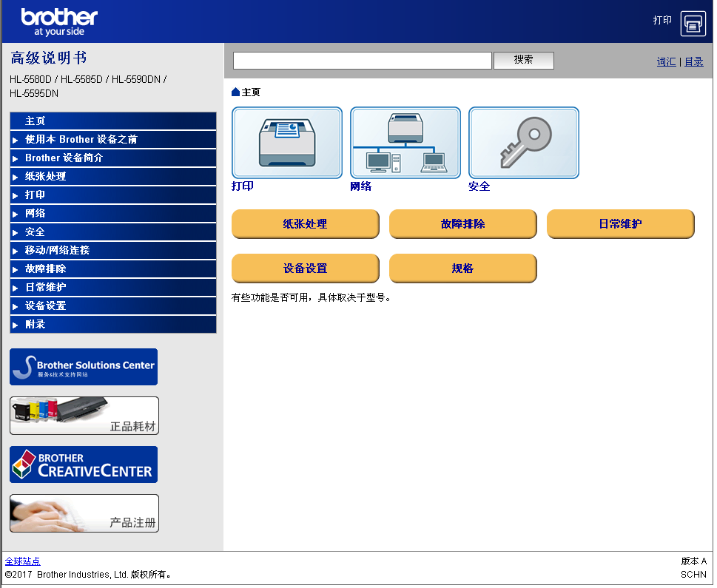The width and height of the screenshot is (717, 588).
Task: Follow the 全球站点 link in footer
Action: 22,561
